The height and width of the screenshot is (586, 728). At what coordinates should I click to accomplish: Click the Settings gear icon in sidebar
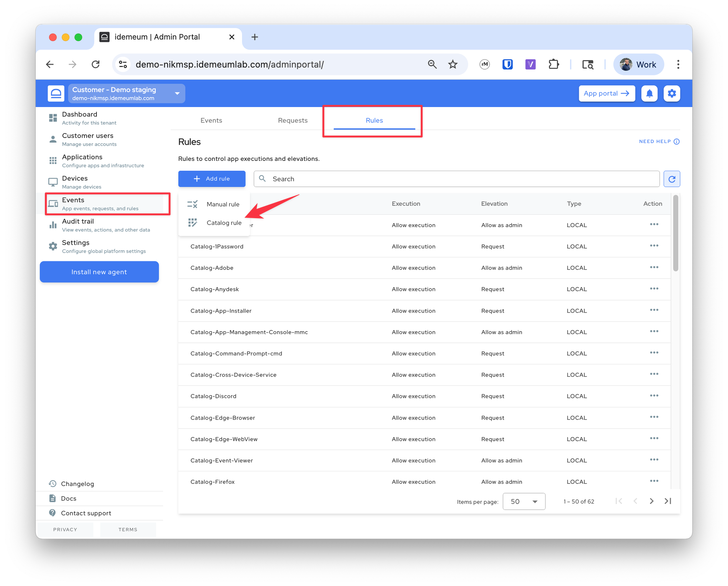pyautogui.click(x=53, y=246)
